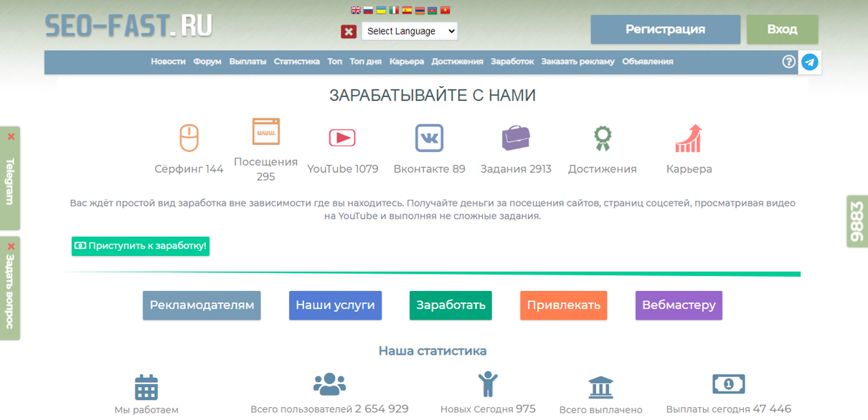
Task: Switch language using the UK flag
Action: (356, 10)
